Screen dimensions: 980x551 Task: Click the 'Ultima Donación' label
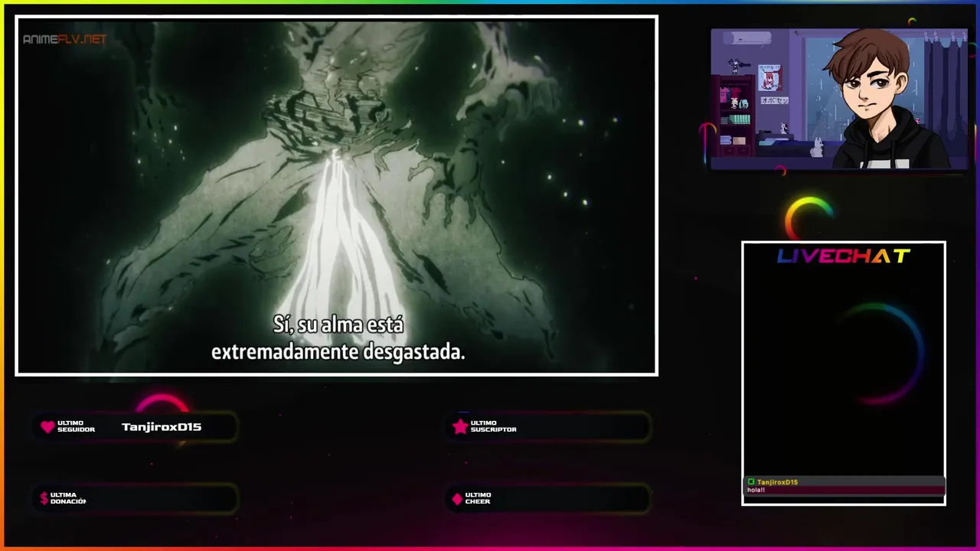[x=68, y=498]
